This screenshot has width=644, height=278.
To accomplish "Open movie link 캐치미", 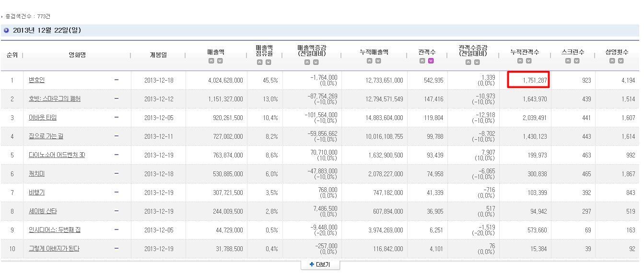I will click(x=36, y=174).
